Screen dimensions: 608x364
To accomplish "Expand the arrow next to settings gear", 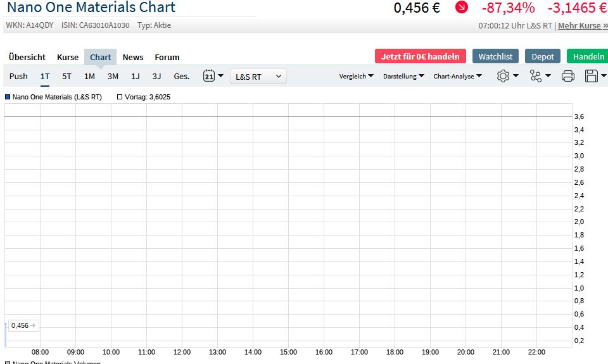I will pyautogui.click(x=516, y=75).
